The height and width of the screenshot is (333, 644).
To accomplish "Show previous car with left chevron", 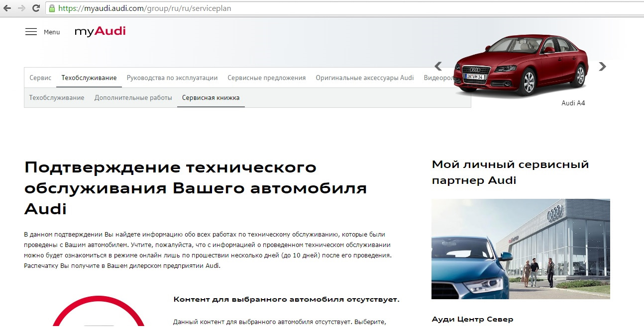I will (x=438, y=66).
